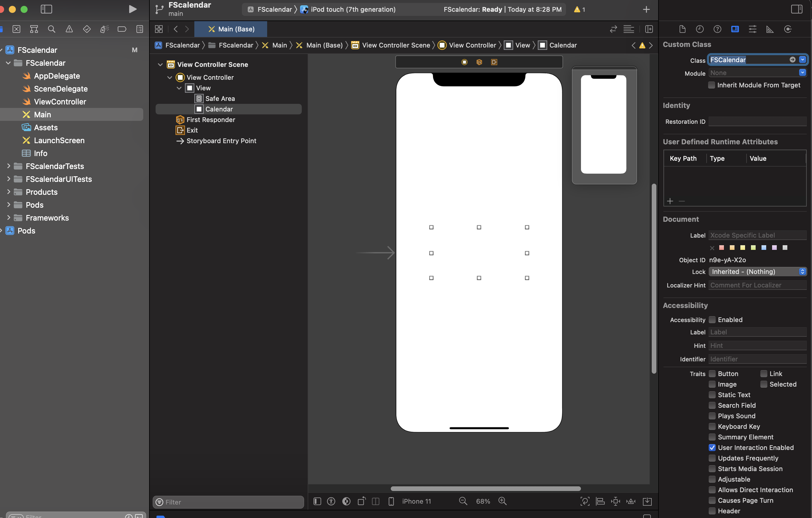Open the Lock dropdown menu
Image resolution: width=812 pixels, height=518 pixels.
coord(757,272)
